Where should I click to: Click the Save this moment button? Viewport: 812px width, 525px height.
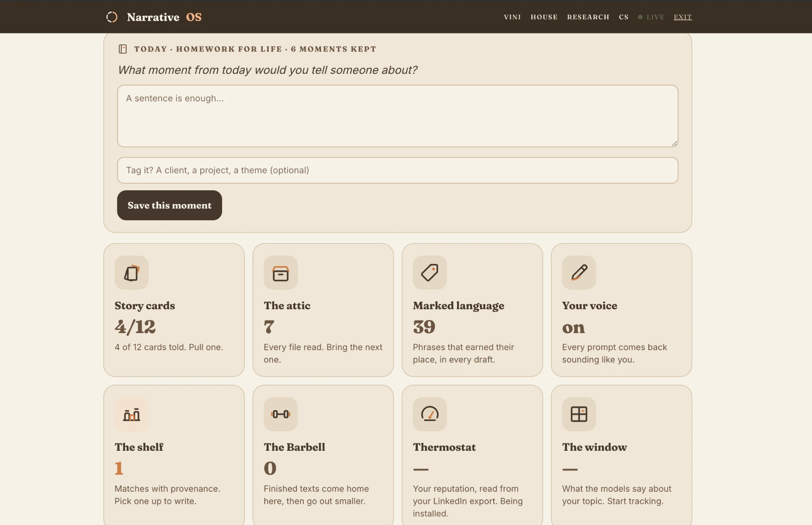click(169, 205)
